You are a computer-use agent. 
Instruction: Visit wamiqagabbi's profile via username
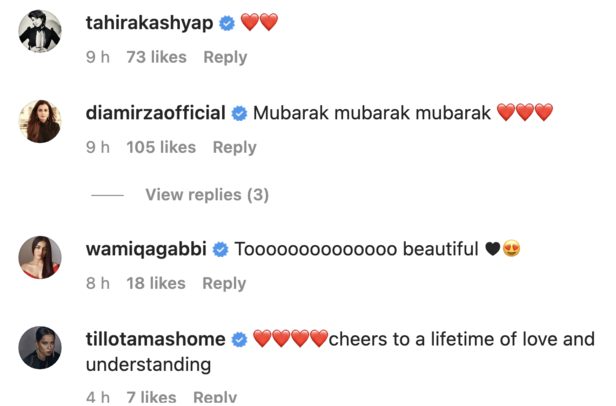coord(147,249)
